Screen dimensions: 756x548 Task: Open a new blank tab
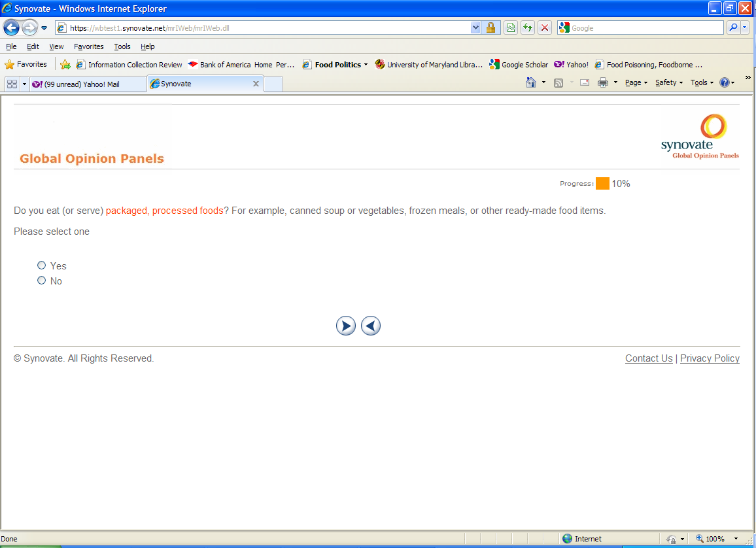273,84
